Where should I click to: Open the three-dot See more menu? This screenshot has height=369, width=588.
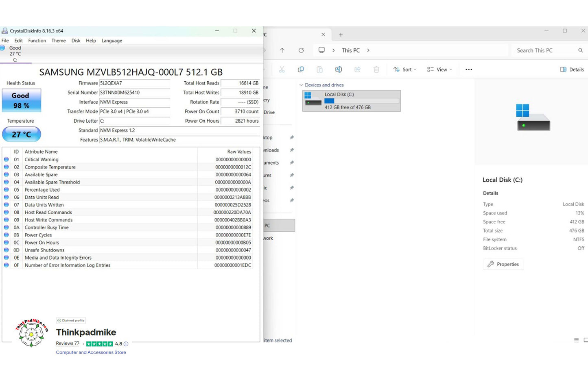click(x=469, y=69)
